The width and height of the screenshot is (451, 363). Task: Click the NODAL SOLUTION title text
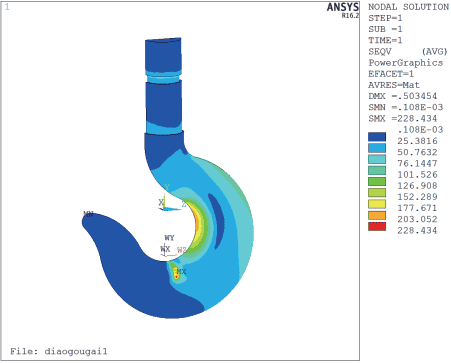[x=408, y=7]
